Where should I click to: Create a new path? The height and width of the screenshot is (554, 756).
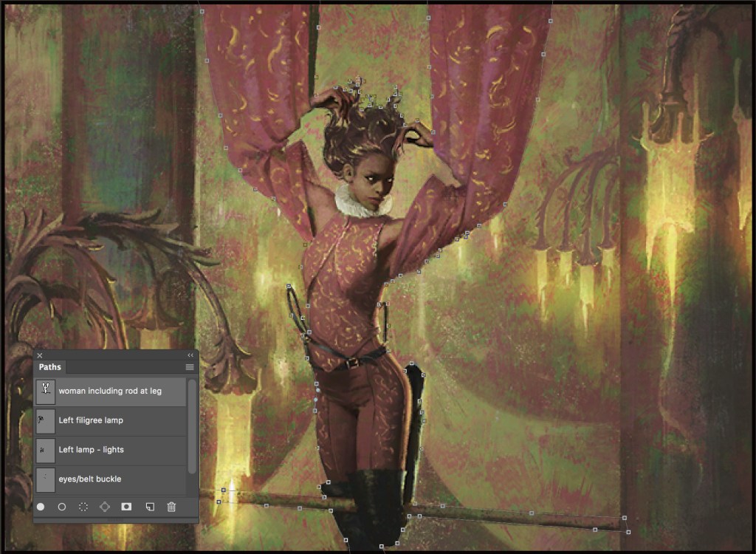click(149, 507)
